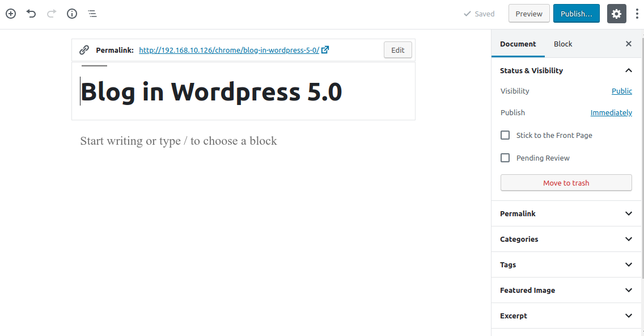
Task: Expand the Featured Image panel
Action: tap(566, 290)
